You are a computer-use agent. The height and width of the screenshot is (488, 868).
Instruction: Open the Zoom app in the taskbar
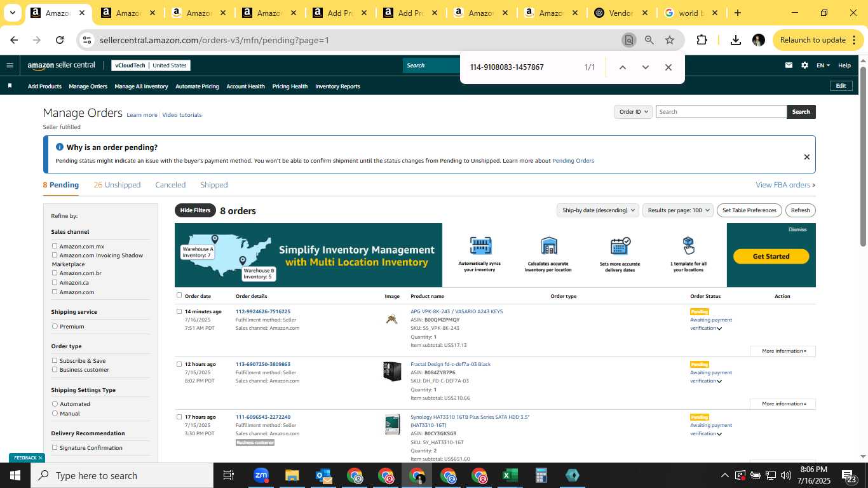pyautogui.click(x=261, y=475)
